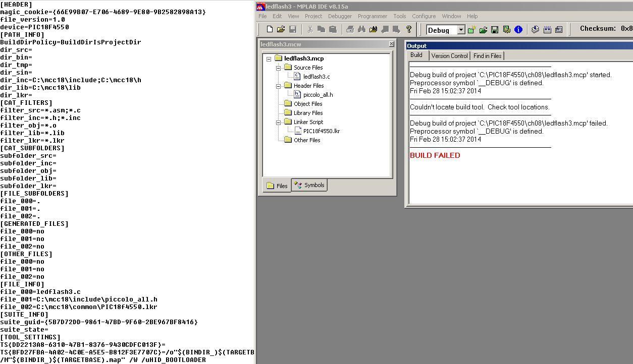
Task: Click the [TOOL_SETTINGS] line in text file
Action: (30, 337)
